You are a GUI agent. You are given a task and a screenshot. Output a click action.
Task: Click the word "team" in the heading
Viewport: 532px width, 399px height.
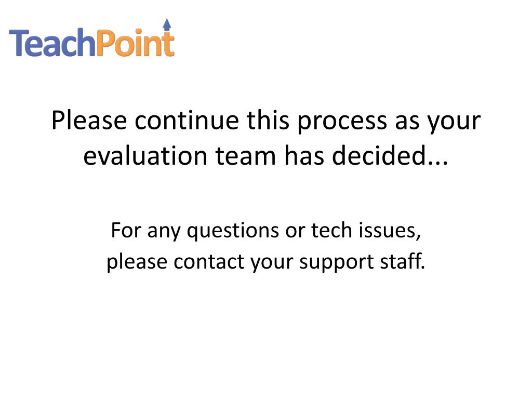coord(246,156)
